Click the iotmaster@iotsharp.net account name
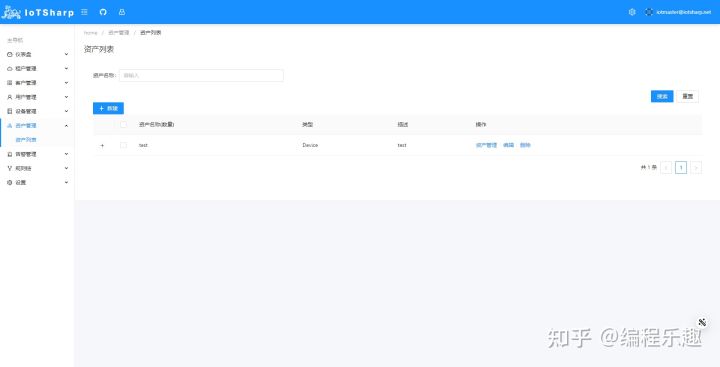 point(683,12)
